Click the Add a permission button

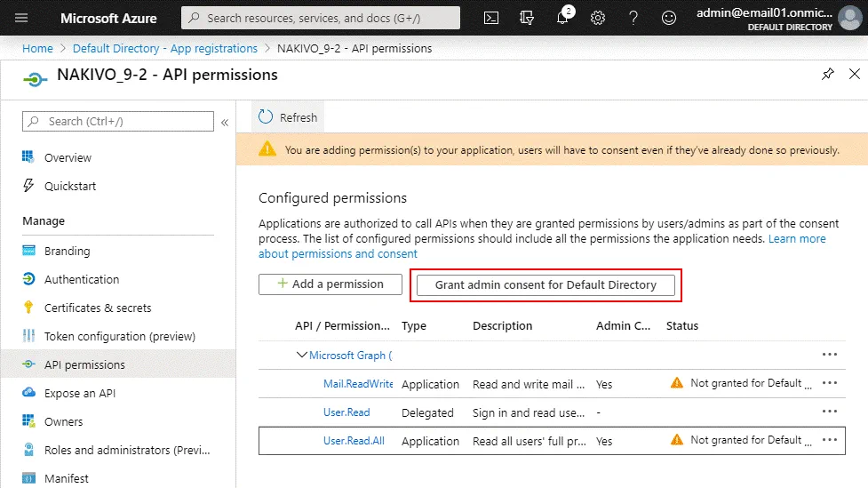coord(330,284)
